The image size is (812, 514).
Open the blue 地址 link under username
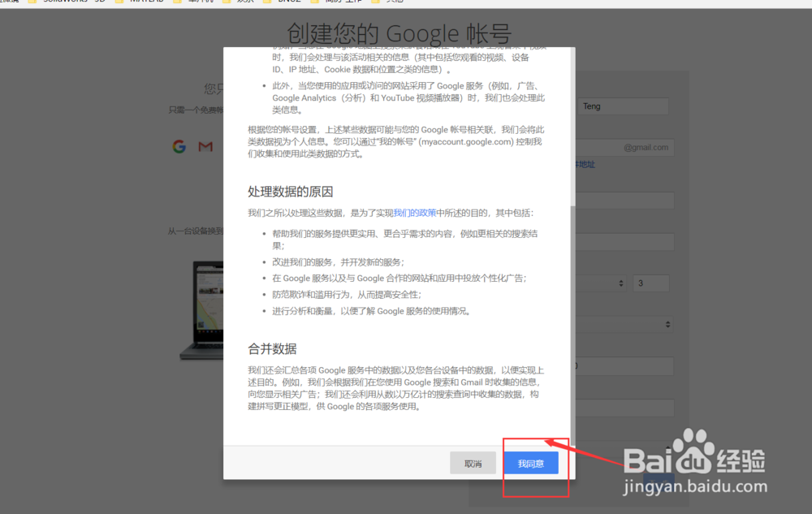point(585,165)
